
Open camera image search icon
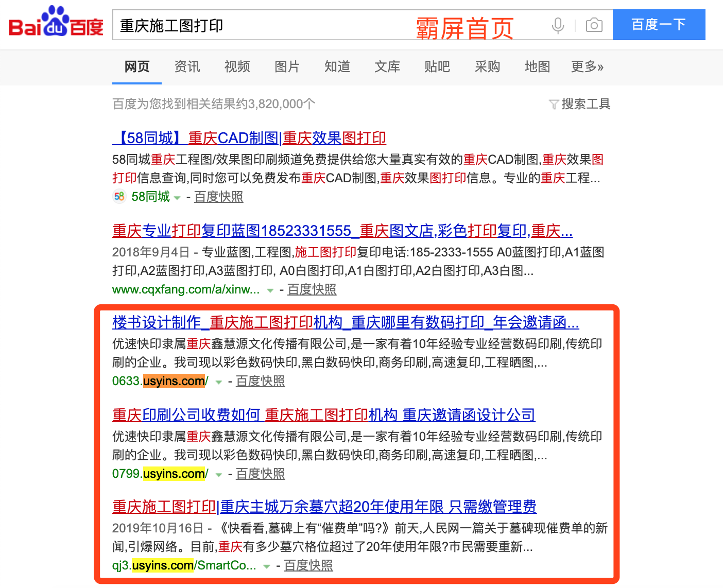pos(594,25)
